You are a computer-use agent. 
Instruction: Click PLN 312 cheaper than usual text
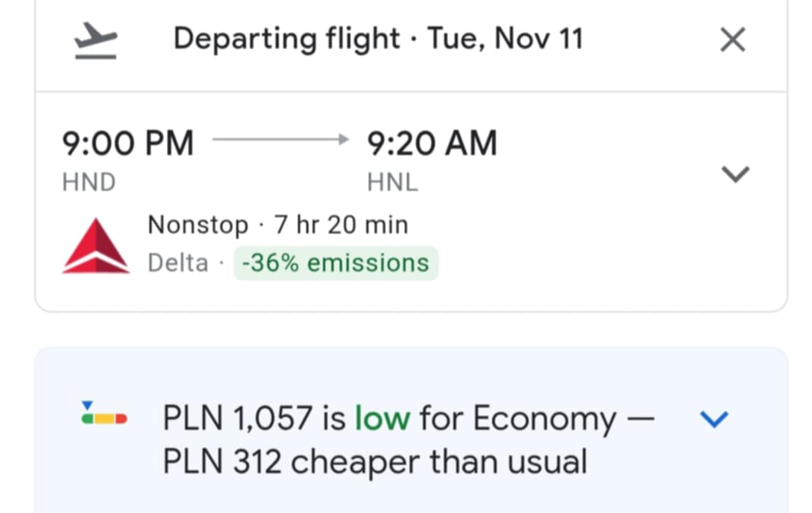tap(375, 461)
